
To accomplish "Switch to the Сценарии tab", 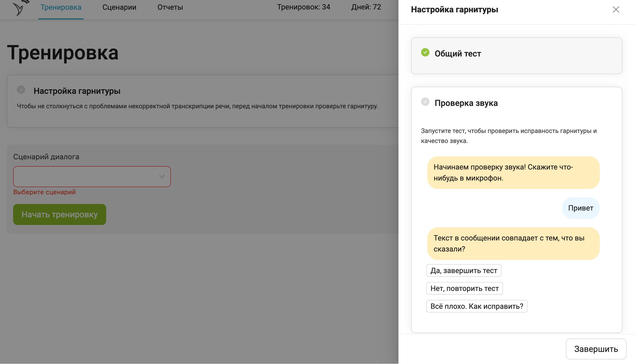I will pos(119,7).
